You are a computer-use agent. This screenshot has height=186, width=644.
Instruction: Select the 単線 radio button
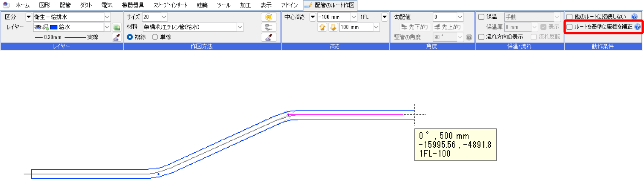coord(155,37)
